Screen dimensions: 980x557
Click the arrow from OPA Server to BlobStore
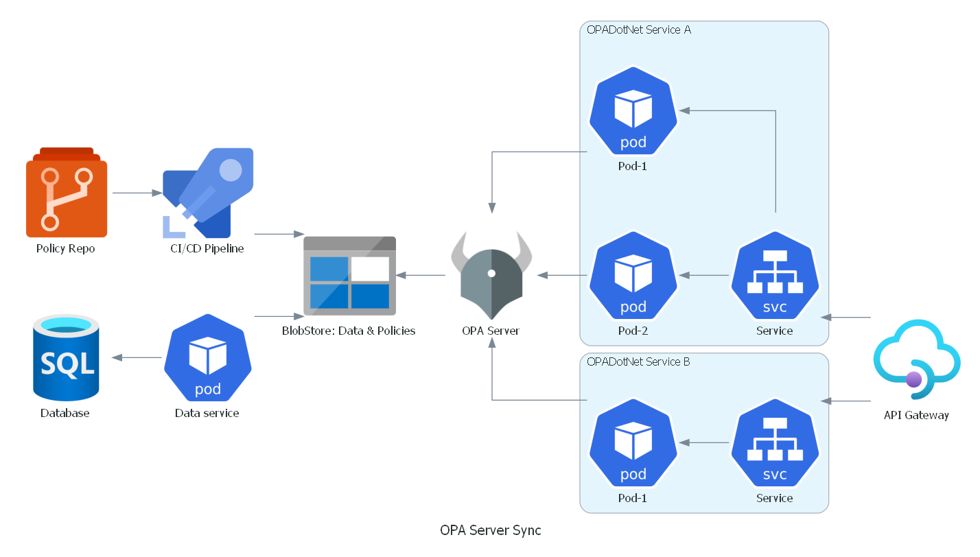421,276
